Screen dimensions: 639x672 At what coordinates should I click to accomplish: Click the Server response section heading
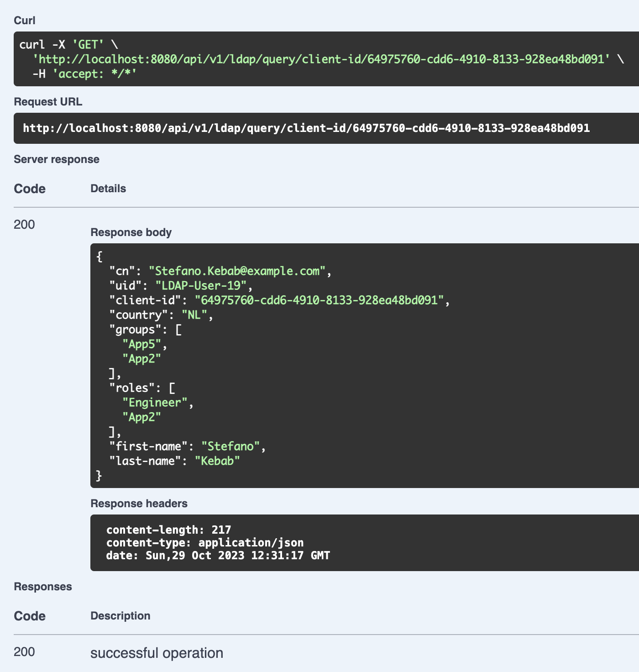tap(57, 159)
